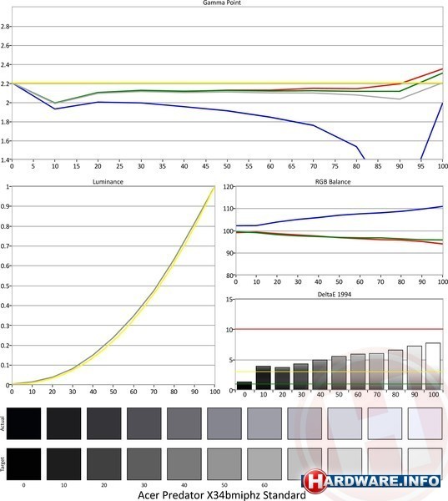Click the 0.5 label on Luminance axis

click(x=5, y=286)
